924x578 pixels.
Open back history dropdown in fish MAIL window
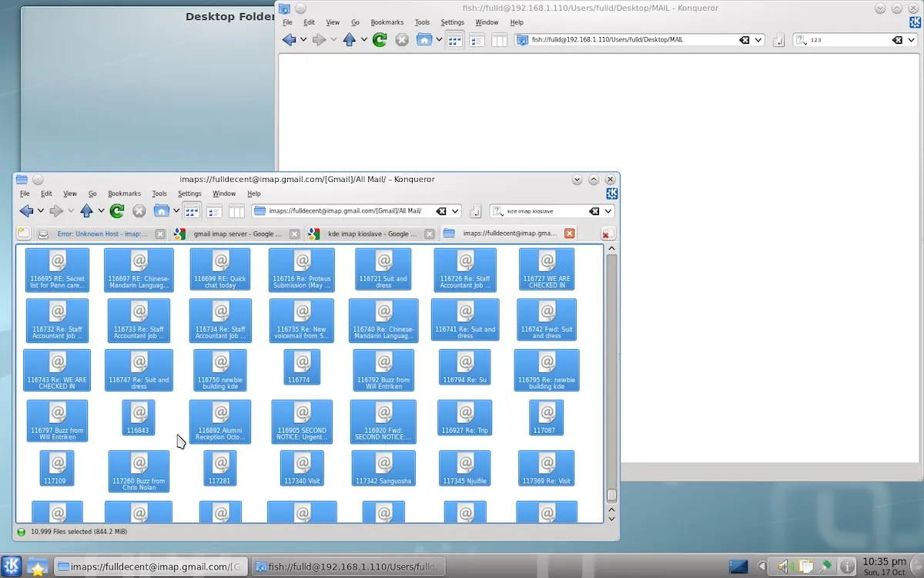coord(303,40)
